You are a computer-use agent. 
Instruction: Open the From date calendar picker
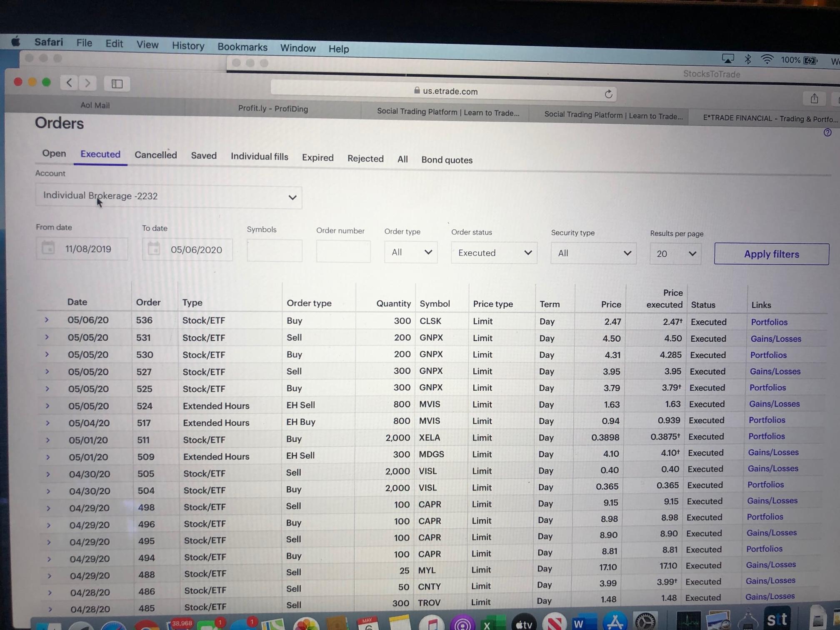pos(48,248)
